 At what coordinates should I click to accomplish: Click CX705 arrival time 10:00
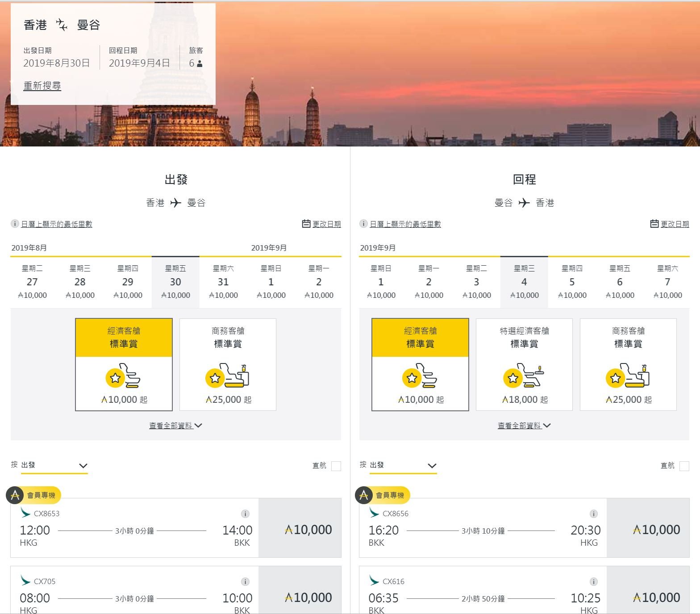(x=237, y=598)
